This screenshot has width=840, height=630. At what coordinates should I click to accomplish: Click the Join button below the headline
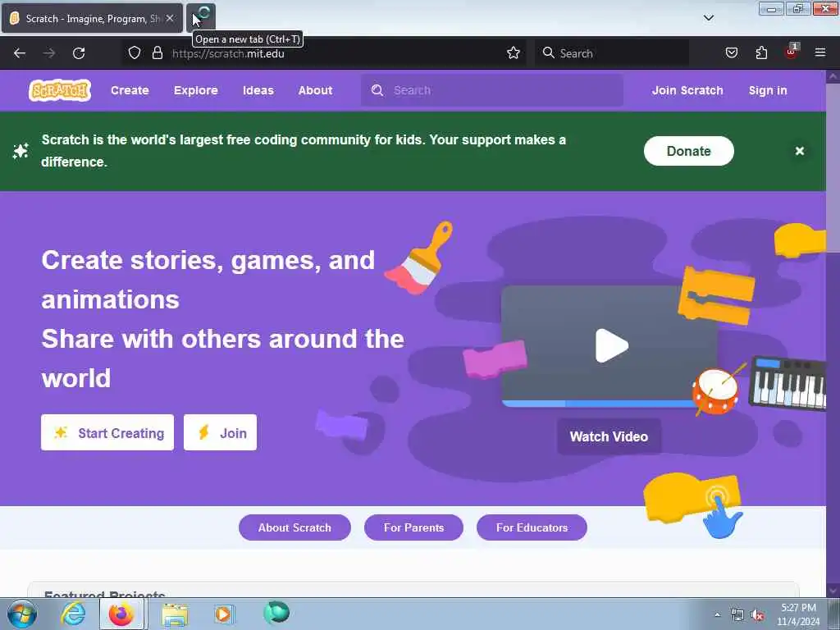220,432
